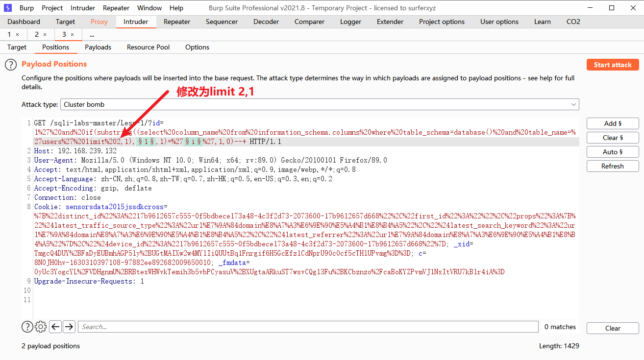Image resolution: width=644 pixels, height=360 pixels.
Task: Open Payload Positions help question icon
Action: pyautogui.click(x=11, y=65)
